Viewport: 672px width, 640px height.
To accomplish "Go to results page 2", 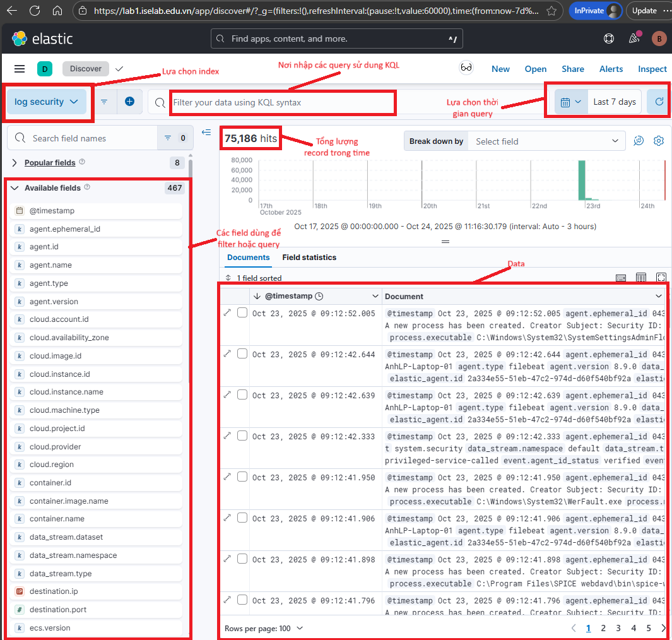I will tap(603, 628).
